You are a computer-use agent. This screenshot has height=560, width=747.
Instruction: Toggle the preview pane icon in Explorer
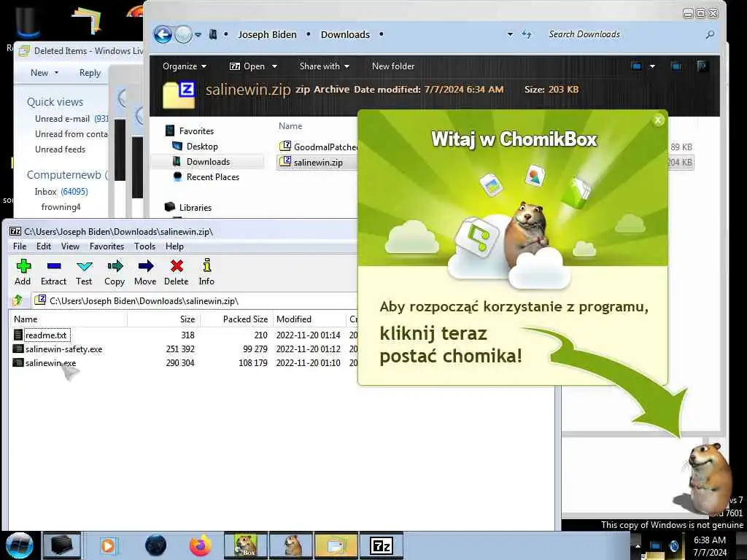(676, 66)
